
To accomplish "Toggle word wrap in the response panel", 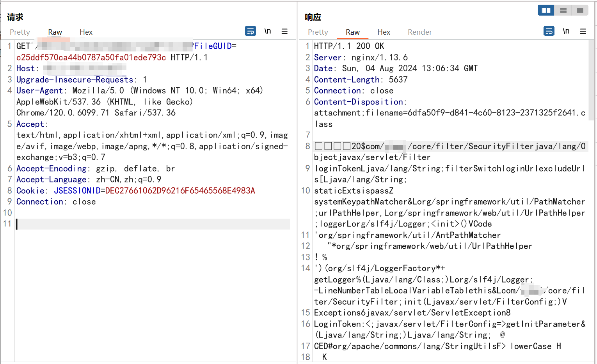I will click(549, 31).
